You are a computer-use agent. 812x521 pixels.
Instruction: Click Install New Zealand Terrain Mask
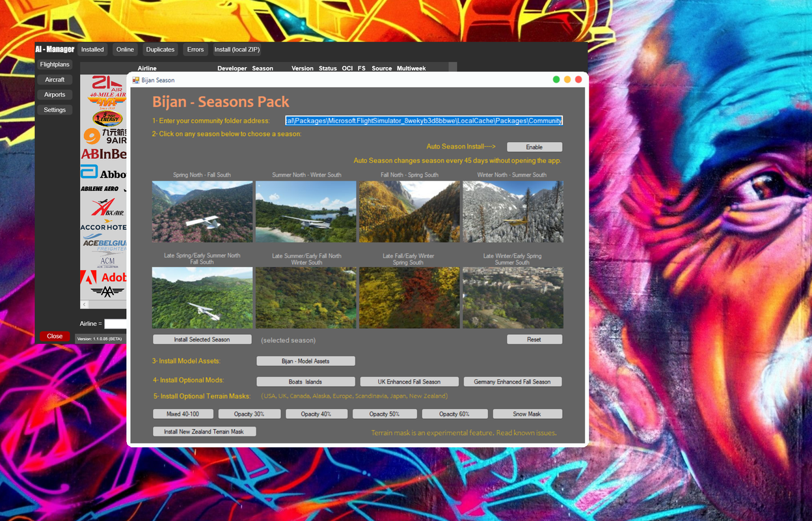coord(204,432)
